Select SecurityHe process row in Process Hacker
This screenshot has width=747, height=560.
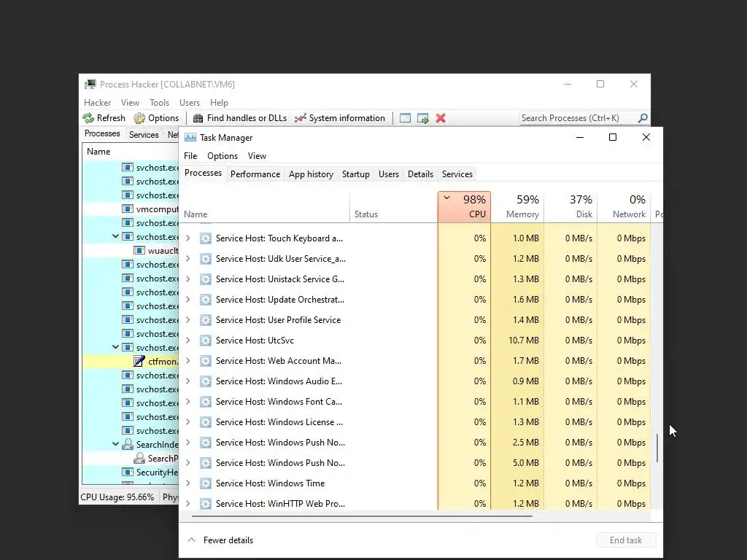[x=131, y=472]
